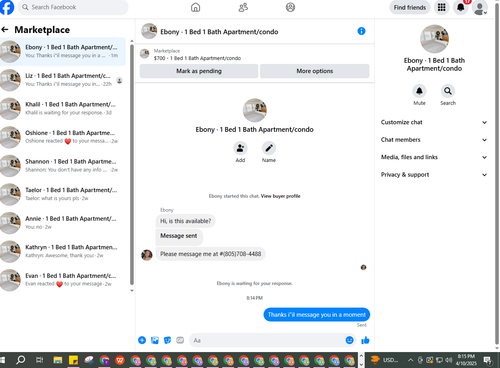This screenshot has width=500, height=368.
Task: Click the Add people icon in chat
Action: tap(240, 148)
